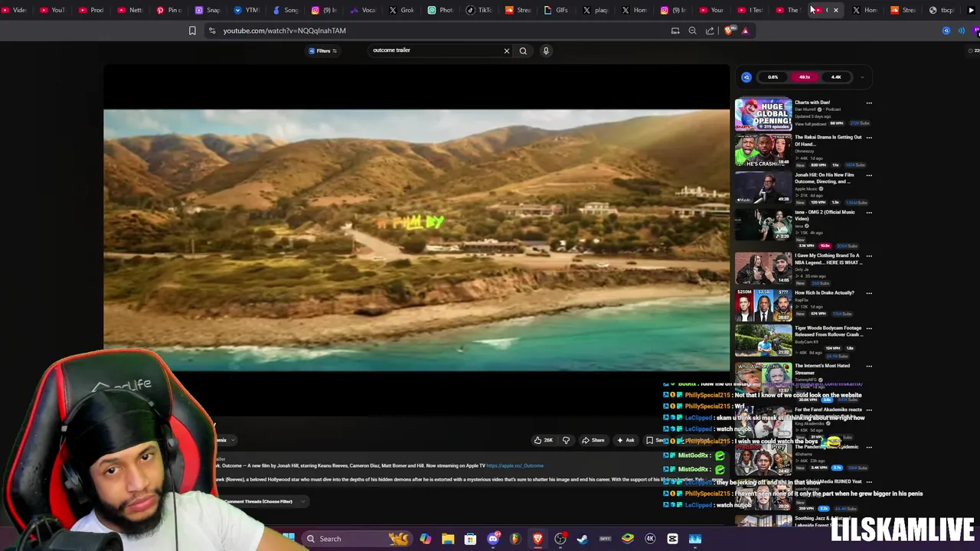
Task: Expand the stats bar chevron above recommendations
Action: (x=862, y=77)
